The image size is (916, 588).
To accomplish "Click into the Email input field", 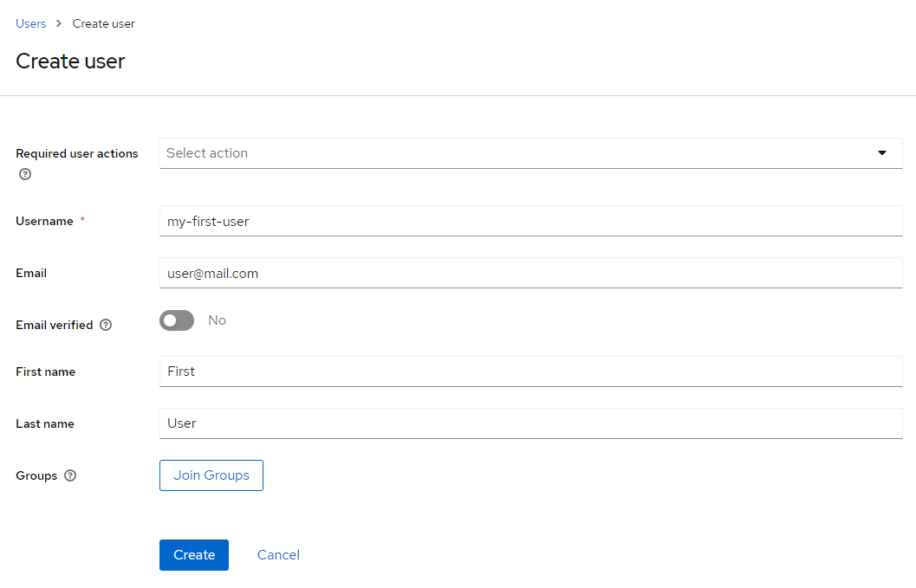I will [530, 273].
